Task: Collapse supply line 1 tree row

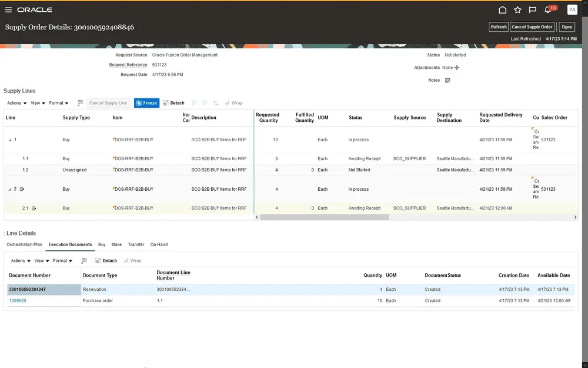Action: pos(9,140)
